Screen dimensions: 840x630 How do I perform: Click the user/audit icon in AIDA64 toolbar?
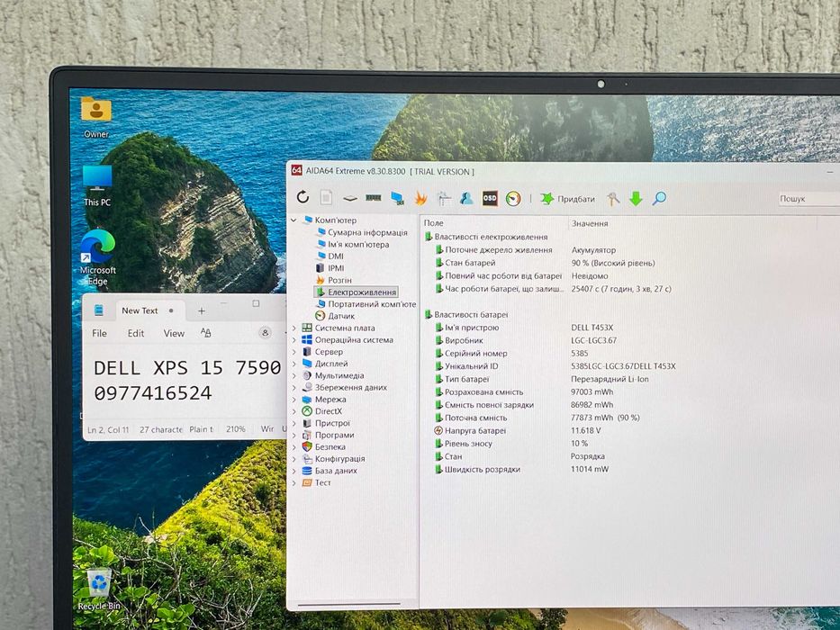point(466,198)
